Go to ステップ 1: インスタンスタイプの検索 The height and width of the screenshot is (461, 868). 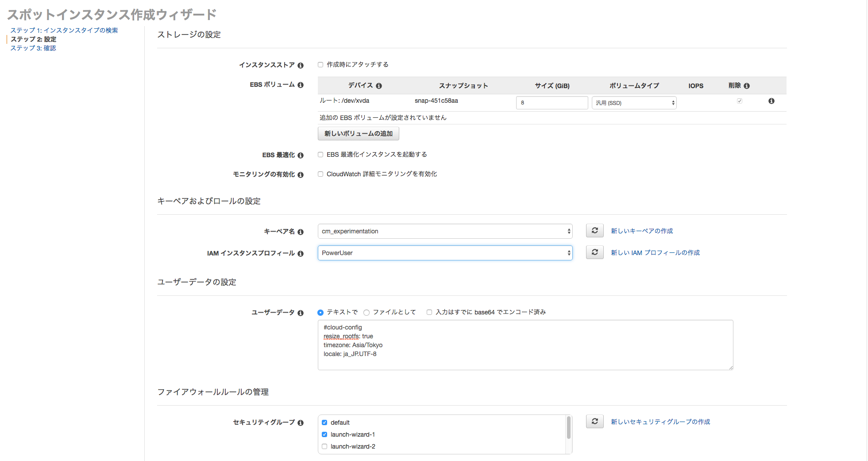[x=64, y=31]
